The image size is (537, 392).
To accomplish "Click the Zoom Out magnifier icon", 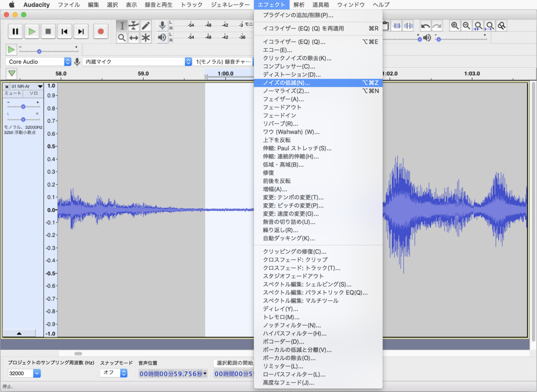I will 467,26.
